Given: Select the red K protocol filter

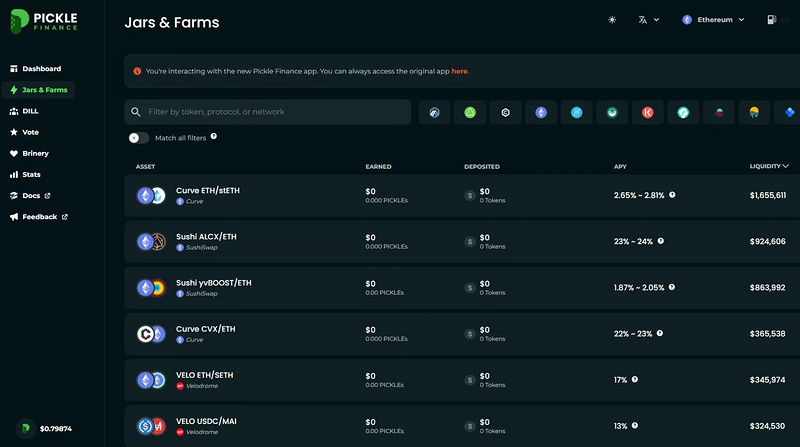Looking at the screenshot, I should pyautogui.click(x=647, y=112).
